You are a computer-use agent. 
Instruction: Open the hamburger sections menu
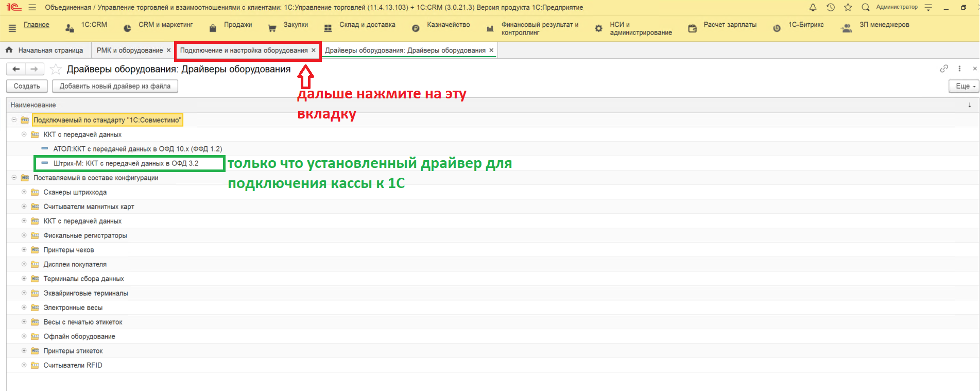[x=12, y=28]
